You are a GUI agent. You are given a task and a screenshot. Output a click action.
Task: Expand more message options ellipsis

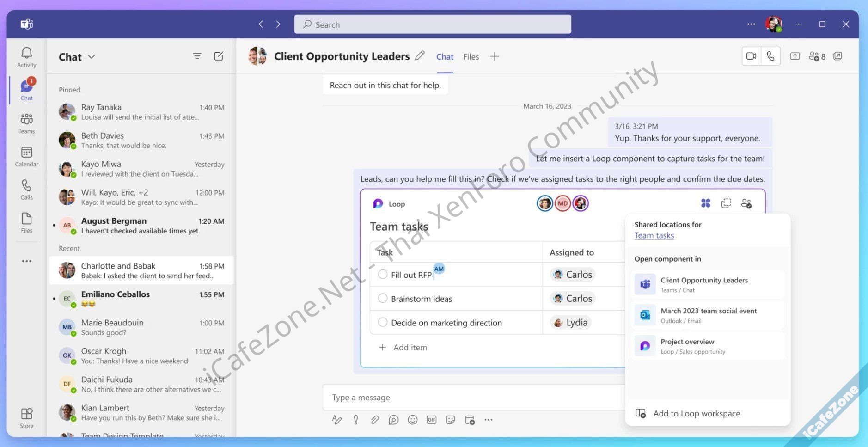tap(488, 420)
